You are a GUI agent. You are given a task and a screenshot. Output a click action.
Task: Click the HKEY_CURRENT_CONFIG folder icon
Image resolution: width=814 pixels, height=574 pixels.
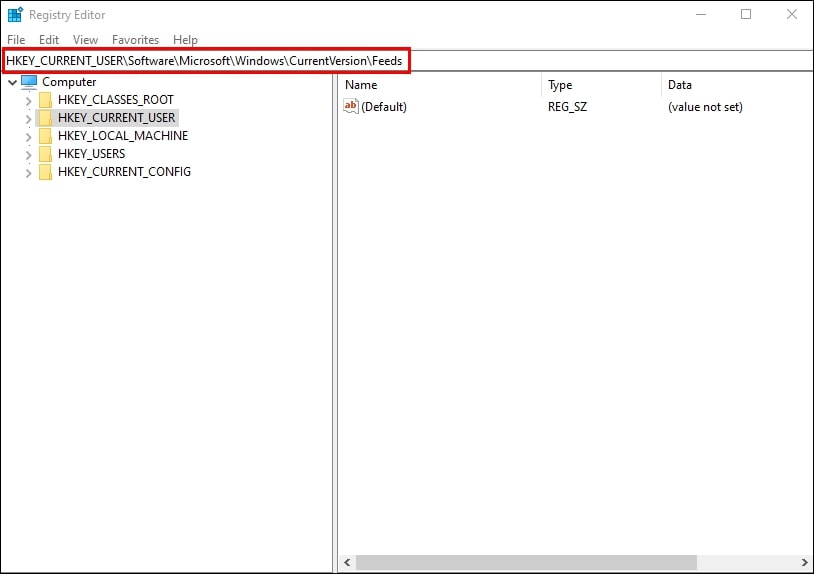46,172
